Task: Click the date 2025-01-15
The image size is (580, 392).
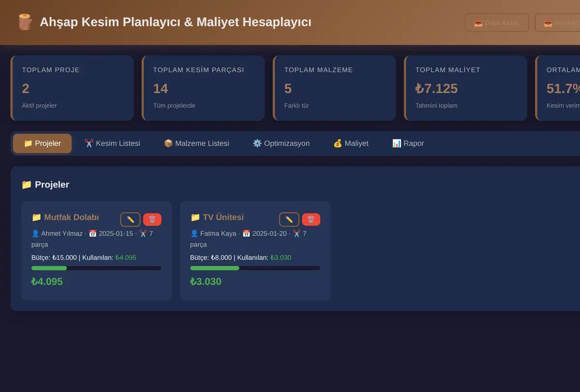Action: click(116, 233)
